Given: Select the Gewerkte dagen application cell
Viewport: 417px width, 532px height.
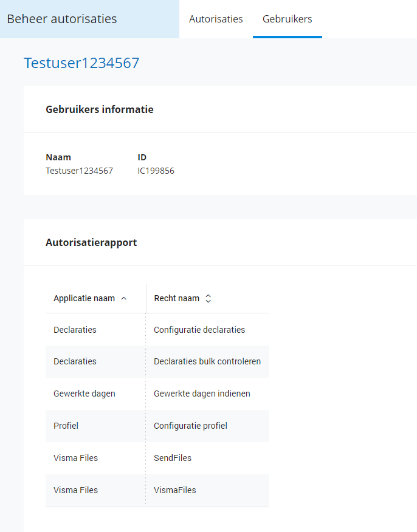Looking at the screenshot, I should 84,394.
